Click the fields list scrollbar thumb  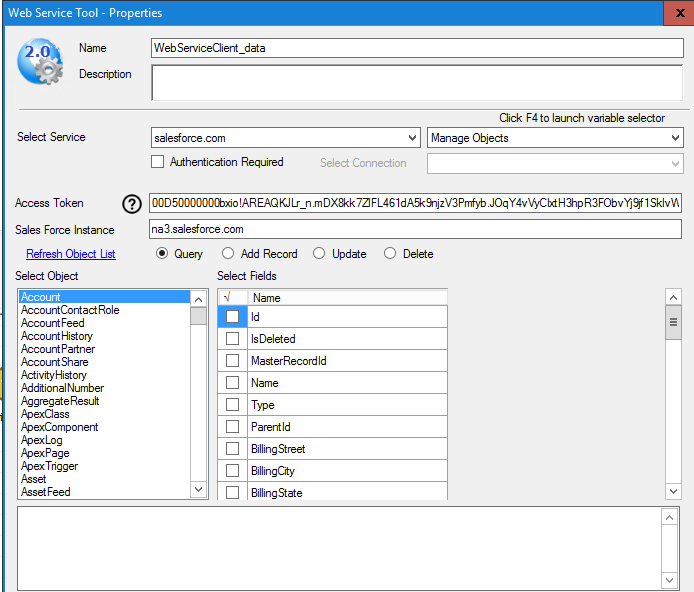[x=673, y=322]
